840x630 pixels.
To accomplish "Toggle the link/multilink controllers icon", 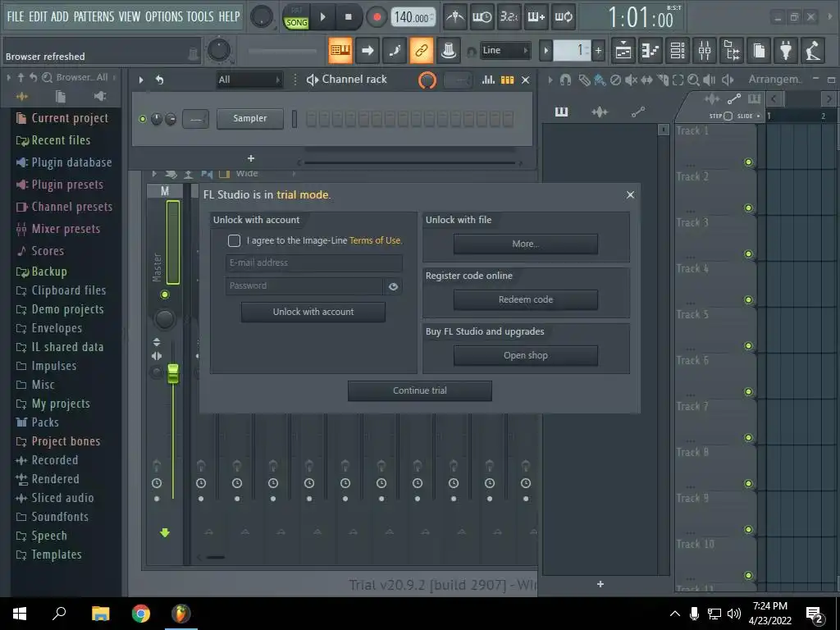I will pyautogui.click(x=422, y=50).
